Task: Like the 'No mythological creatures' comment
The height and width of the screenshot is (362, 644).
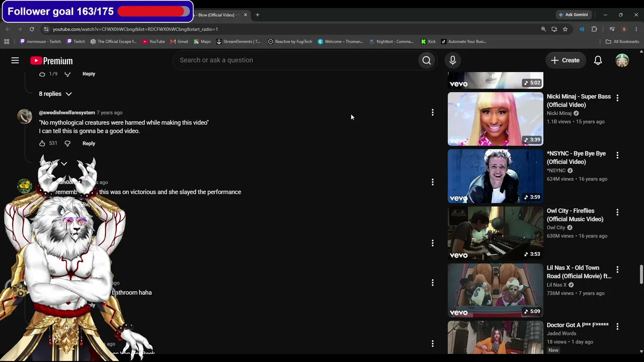Action: pos(42,143)
